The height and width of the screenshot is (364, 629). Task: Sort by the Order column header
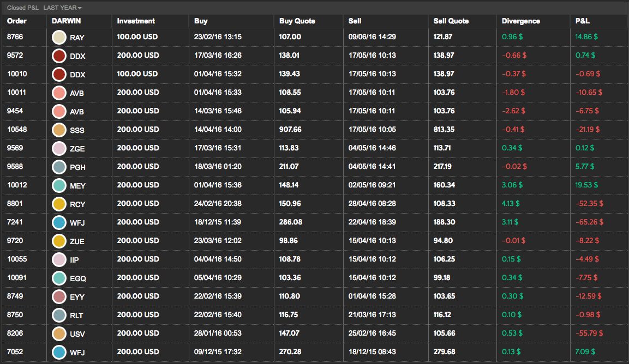pyautogui.click(x=17, y=21)
